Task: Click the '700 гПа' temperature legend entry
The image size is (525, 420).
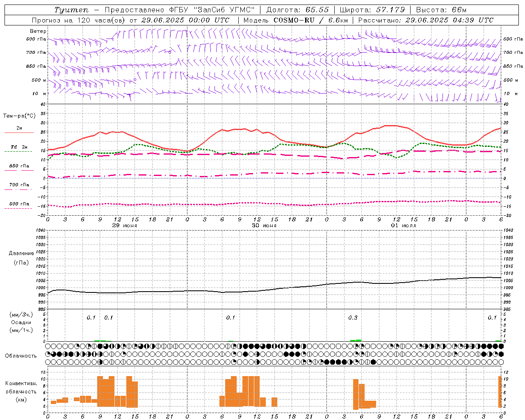Action: (x=19, y=185)
